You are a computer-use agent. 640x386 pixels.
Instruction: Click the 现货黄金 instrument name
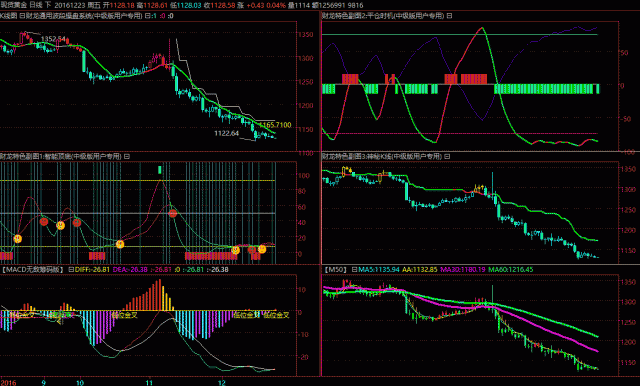(x=13, y=5)
